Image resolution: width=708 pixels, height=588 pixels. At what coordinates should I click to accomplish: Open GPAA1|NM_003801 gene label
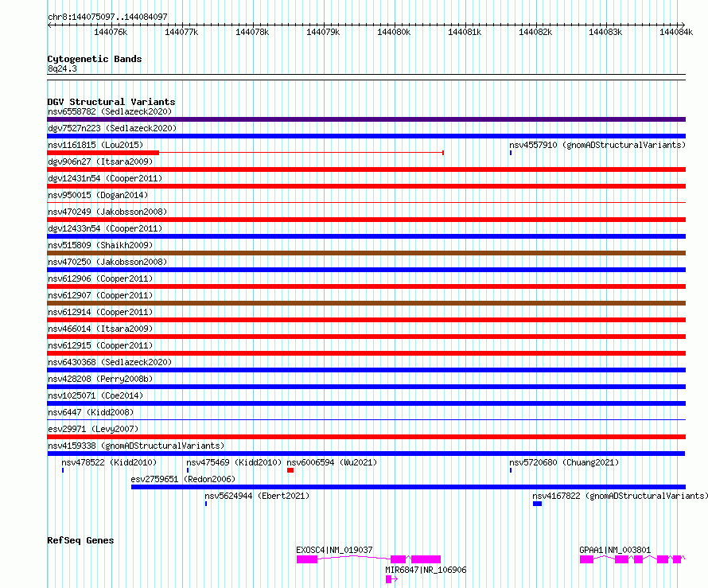tap(615, 550)
